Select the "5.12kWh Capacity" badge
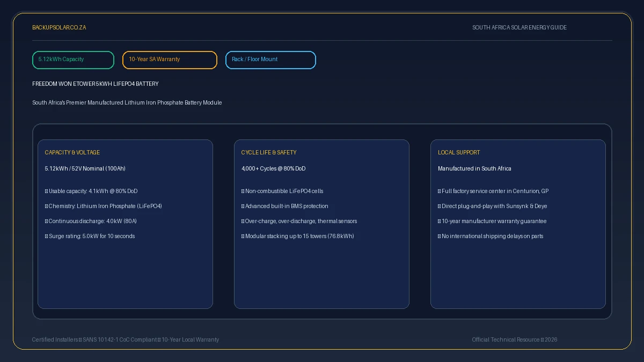The image size is (644, 362). coord(74,60)
